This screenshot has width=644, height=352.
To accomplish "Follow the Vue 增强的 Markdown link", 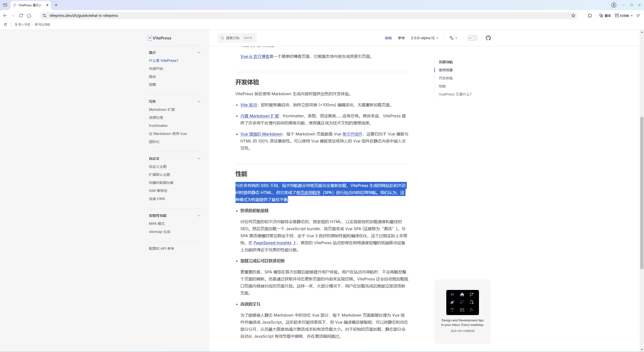I will (x=261, y=134).
